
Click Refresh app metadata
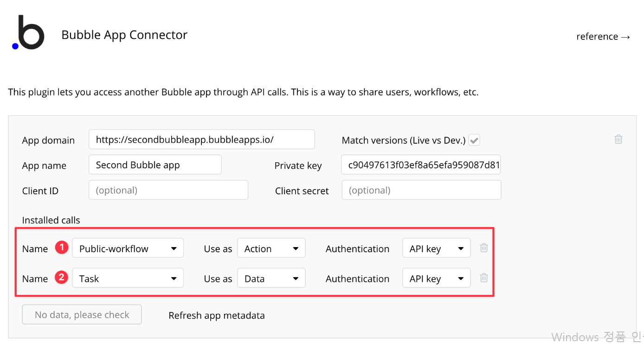coord(217,316)
